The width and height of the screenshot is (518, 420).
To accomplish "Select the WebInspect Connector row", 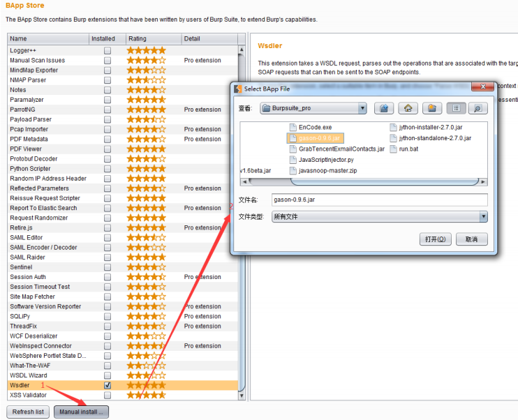I will (x=123, y=346).
